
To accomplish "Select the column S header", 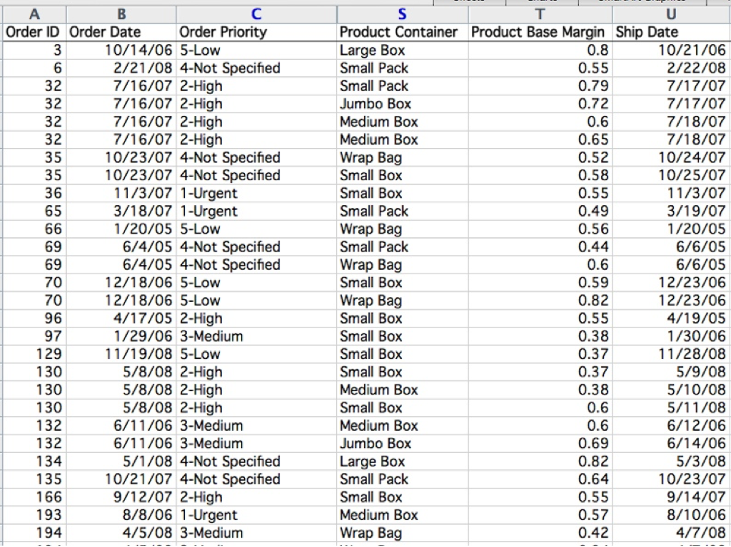I will pos(401,14).
